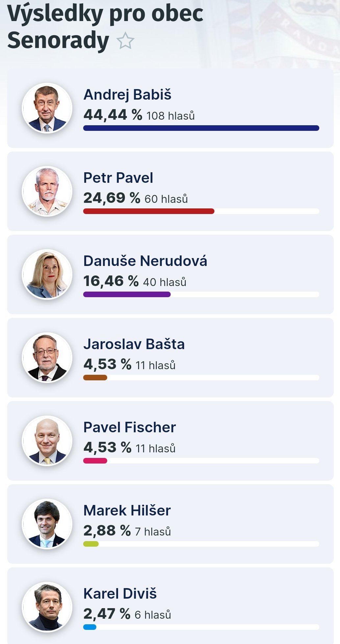Click Karel Diviš's portrait photo

click(47, 607)
